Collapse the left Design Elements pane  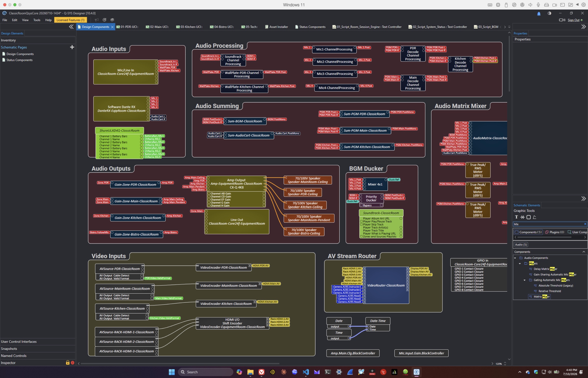point(71,27)
